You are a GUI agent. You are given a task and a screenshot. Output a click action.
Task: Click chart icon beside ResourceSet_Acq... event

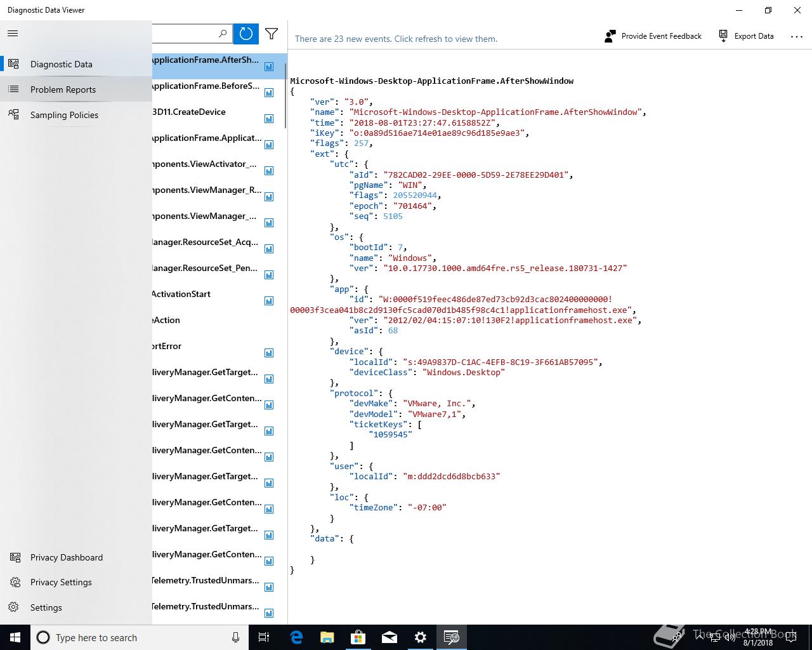pyautogui.click(x=269, y=249)
